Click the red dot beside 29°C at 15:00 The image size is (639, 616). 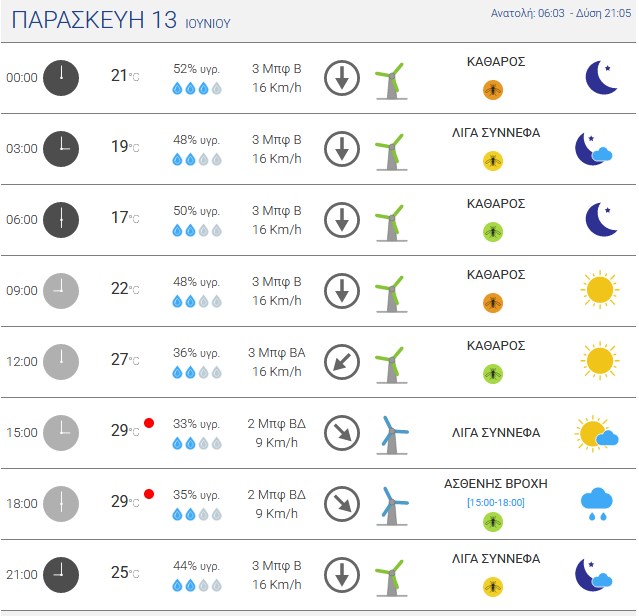pyautogui.click(x=149, y=423)
